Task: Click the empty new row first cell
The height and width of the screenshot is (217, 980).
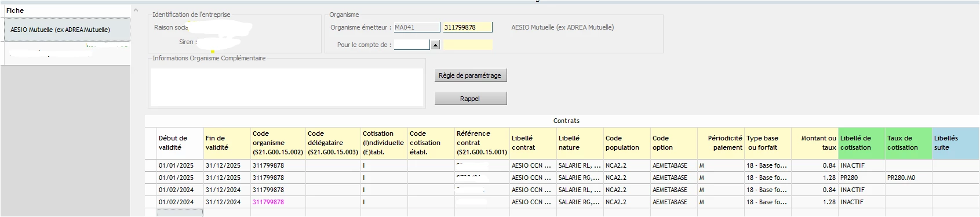Action: (180, 213)
